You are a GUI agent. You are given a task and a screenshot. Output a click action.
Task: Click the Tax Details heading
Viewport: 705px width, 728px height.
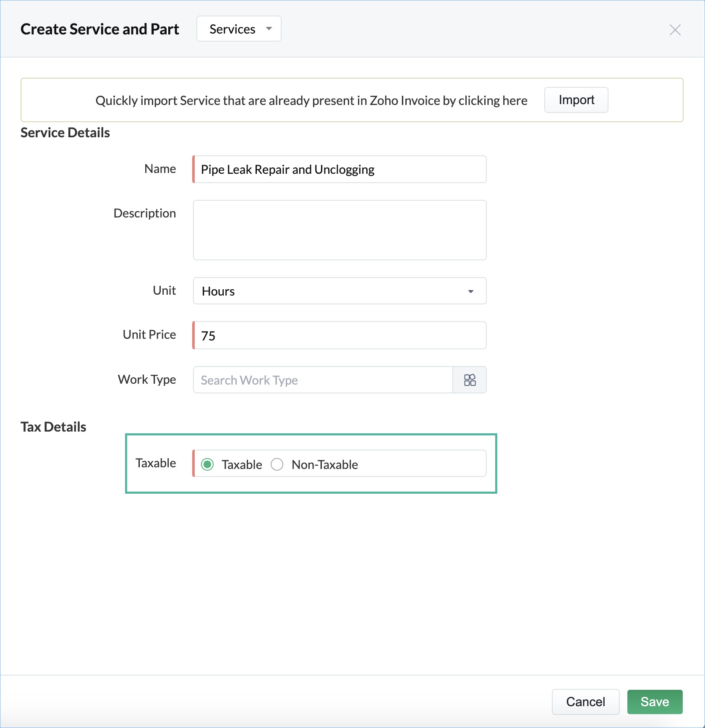pos(53,427)
